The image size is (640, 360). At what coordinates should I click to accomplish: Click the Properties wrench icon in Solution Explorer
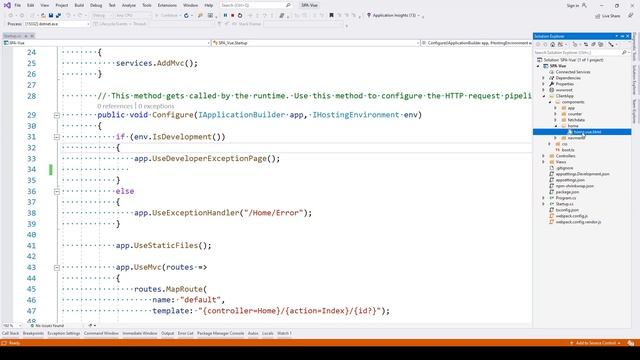click(611, 44)
